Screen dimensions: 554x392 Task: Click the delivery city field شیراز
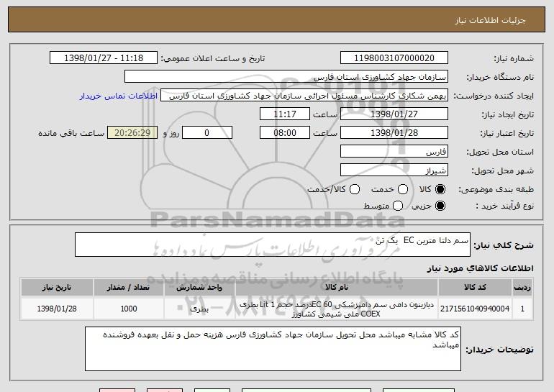394,170
